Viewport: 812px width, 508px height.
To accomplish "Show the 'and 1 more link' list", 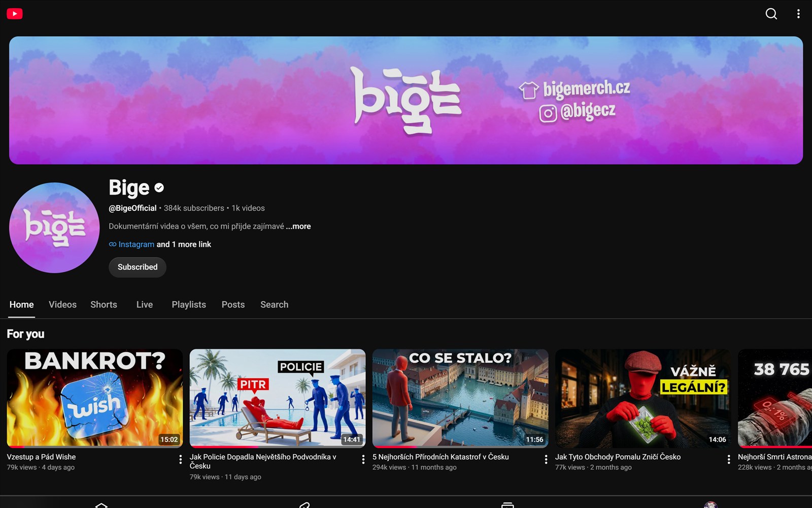I will (184, 244).
